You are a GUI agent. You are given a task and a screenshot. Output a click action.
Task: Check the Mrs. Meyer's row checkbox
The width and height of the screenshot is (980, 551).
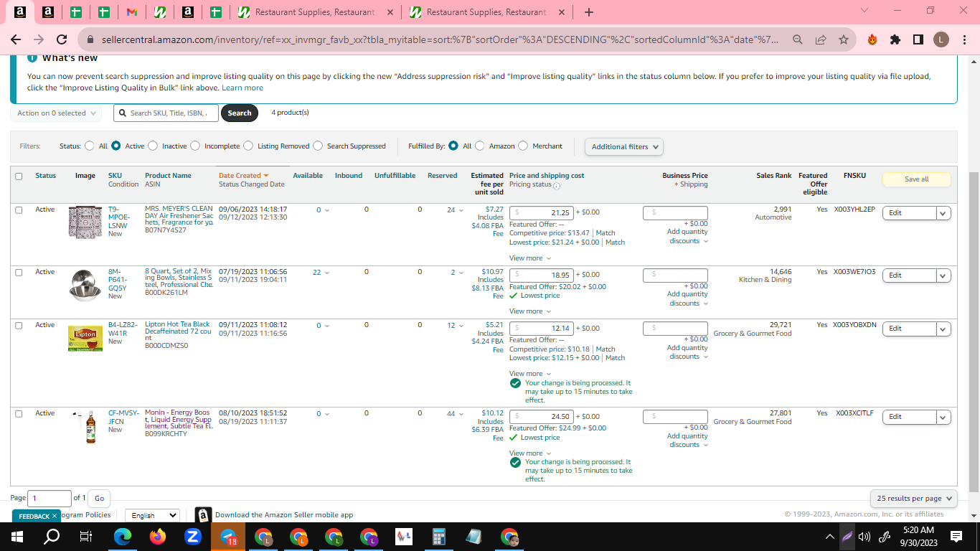coord(19,210)
